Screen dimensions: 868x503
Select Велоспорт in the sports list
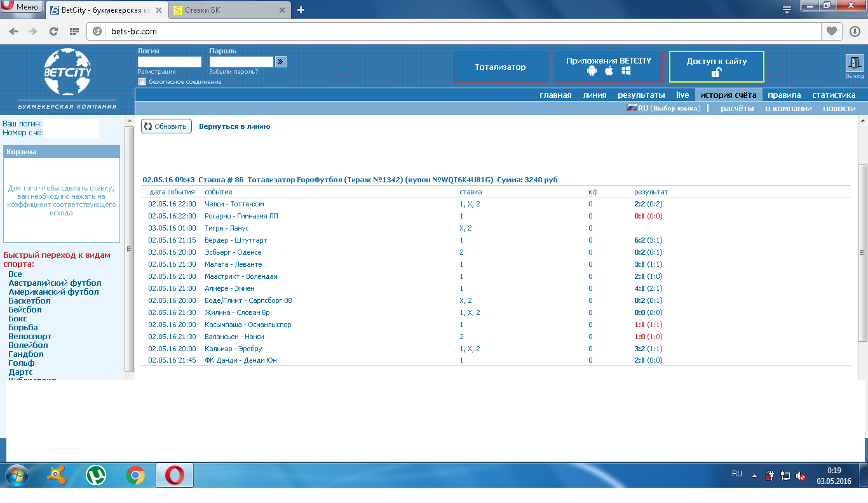[30, 336]
